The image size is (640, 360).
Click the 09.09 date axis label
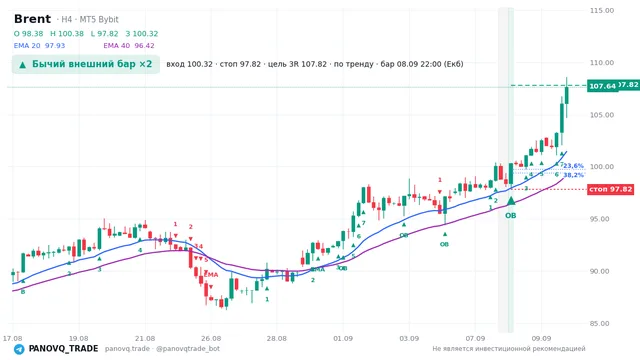(541, 338)
